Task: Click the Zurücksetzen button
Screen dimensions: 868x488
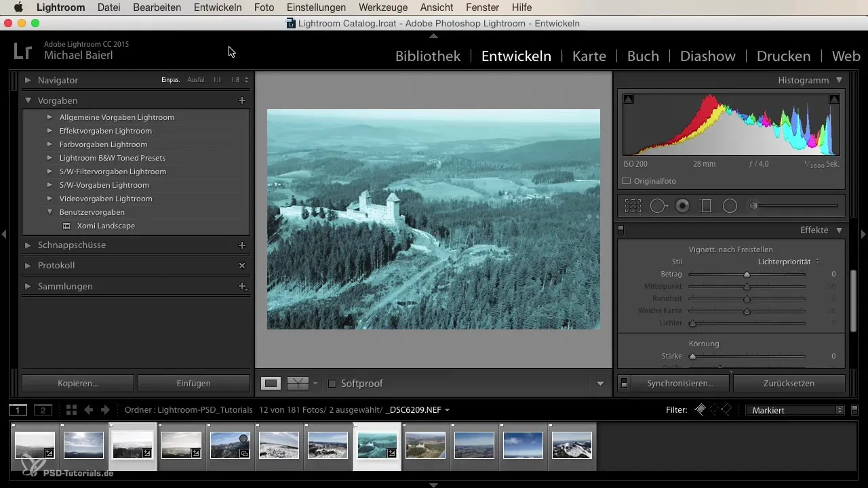Action: [789, 383]
